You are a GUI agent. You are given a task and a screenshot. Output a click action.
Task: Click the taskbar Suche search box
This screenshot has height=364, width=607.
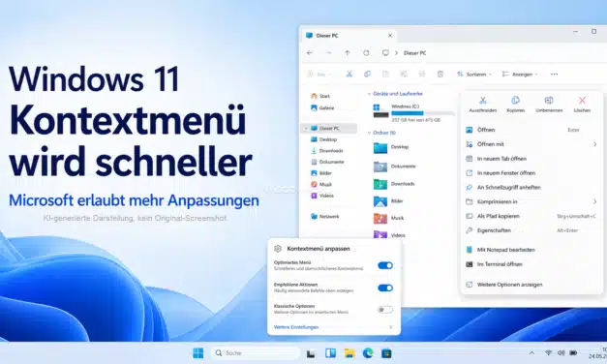click(x=256, y=353)
